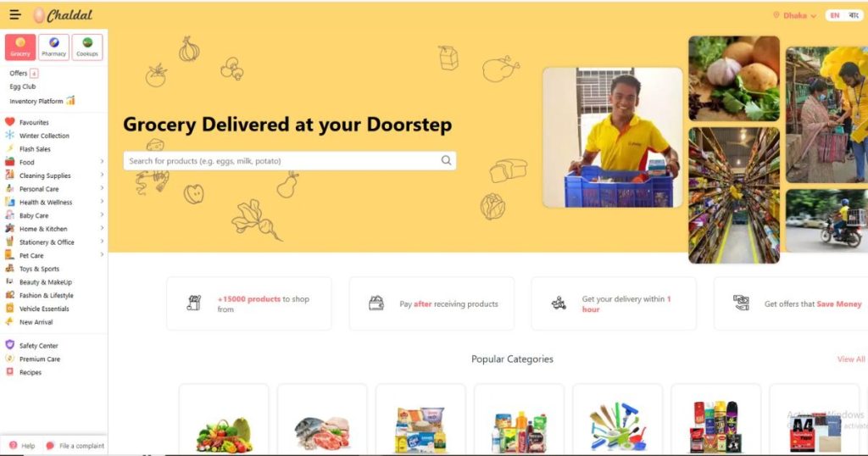
Task: Expand the Baby Care category arrow
Action: point(102,214)
